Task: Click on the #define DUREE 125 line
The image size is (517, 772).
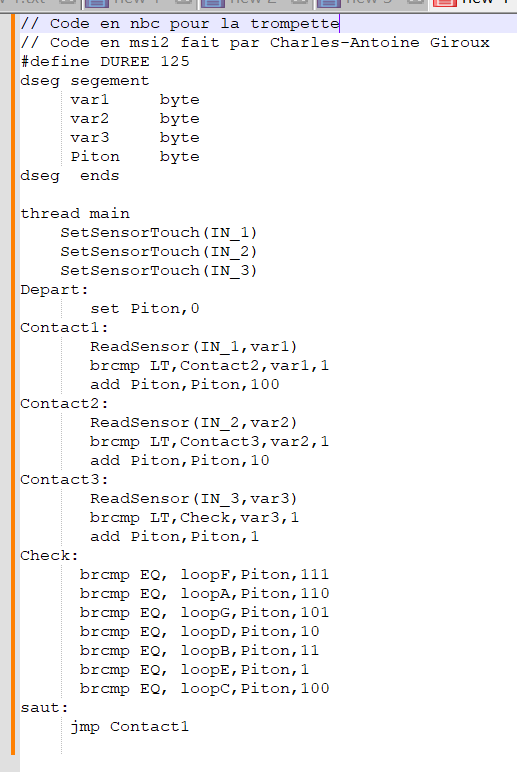Action: 105,62
